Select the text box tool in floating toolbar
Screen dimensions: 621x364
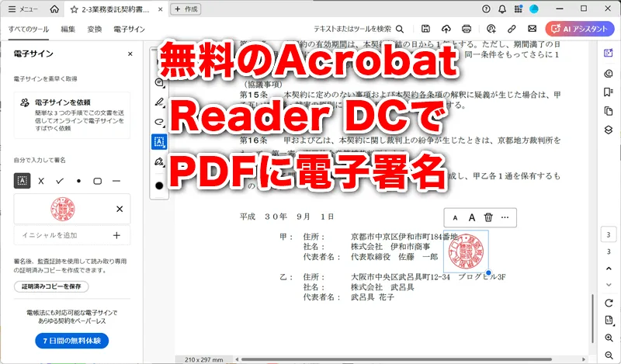point(159,142)
